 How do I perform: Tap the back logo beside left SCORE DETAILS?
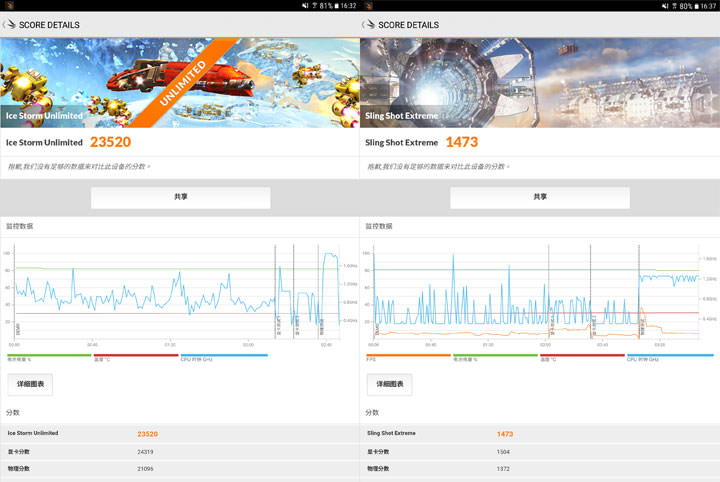pos(9,25)
